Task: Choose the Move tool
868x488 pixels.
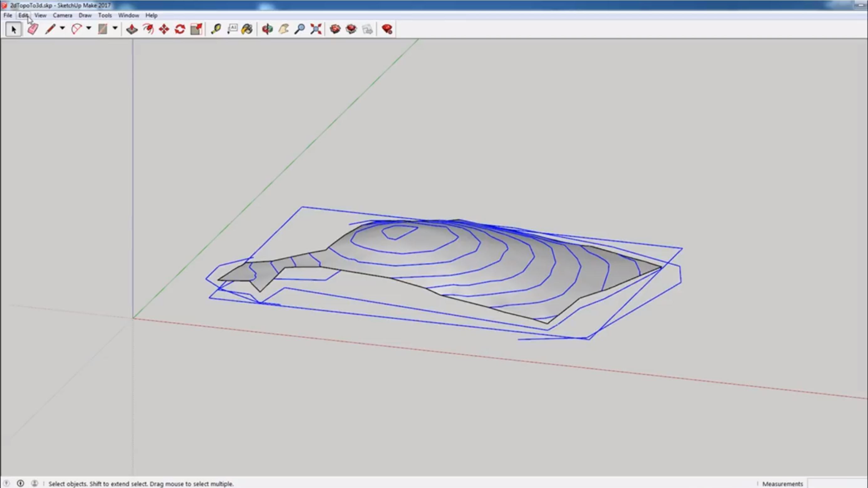Action: 164,29
